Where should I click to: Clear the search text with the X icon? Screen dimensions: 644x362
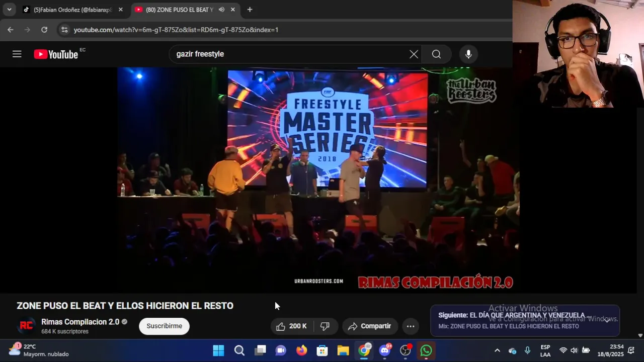(414, 54)
